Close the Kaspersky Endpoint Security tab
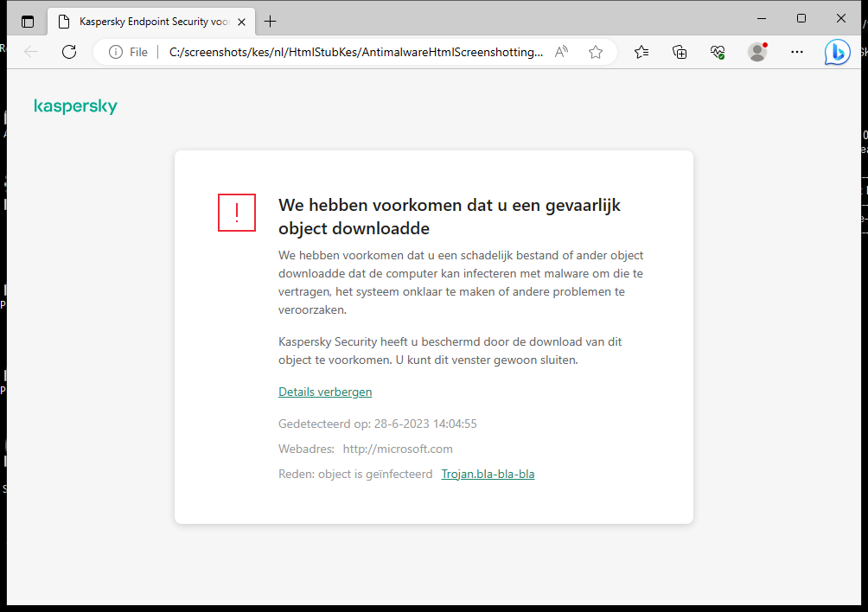 pos(242,22)
